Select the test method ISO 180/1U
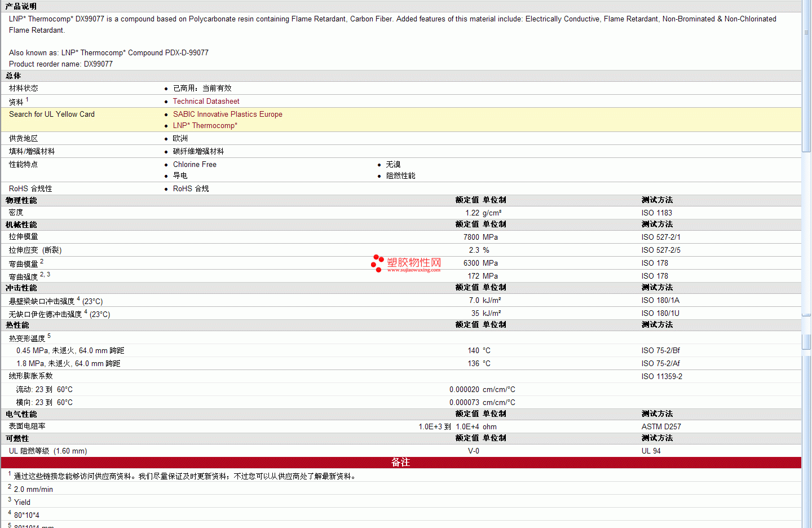Viewport: 812px width, 528px height. pyautogui.click(x=660, y=314)
